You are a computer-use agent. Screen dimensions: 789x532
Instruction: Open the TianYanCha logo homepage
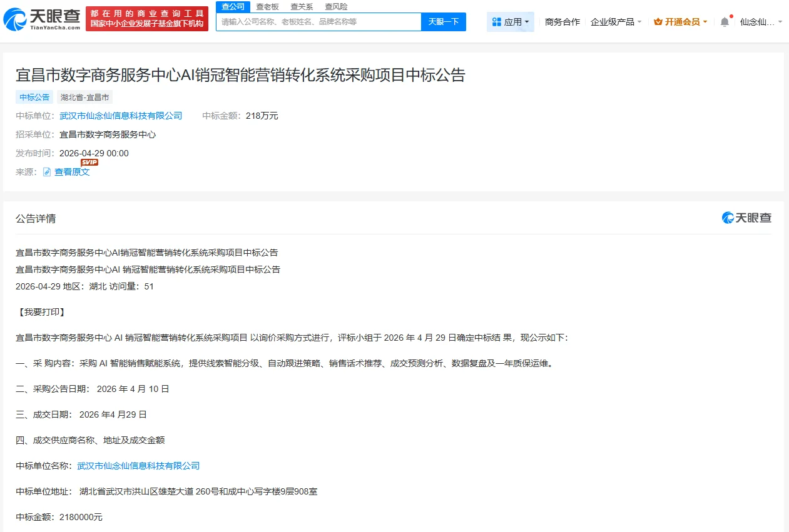point(41,19)
